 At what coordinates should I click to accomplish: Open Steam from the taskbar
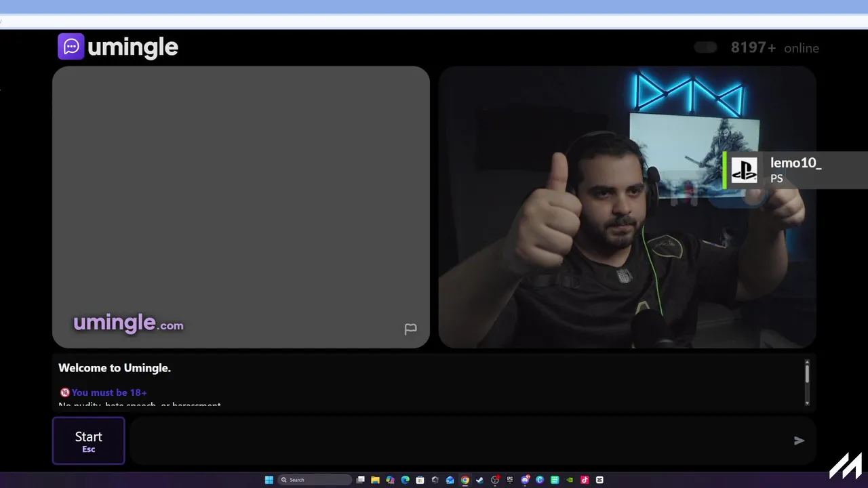479,480
